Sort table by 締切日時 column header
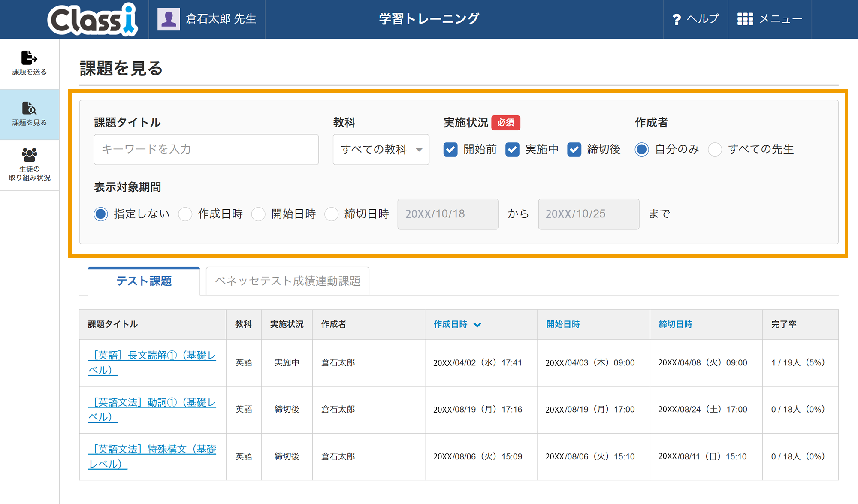 [x=675, y=324]
